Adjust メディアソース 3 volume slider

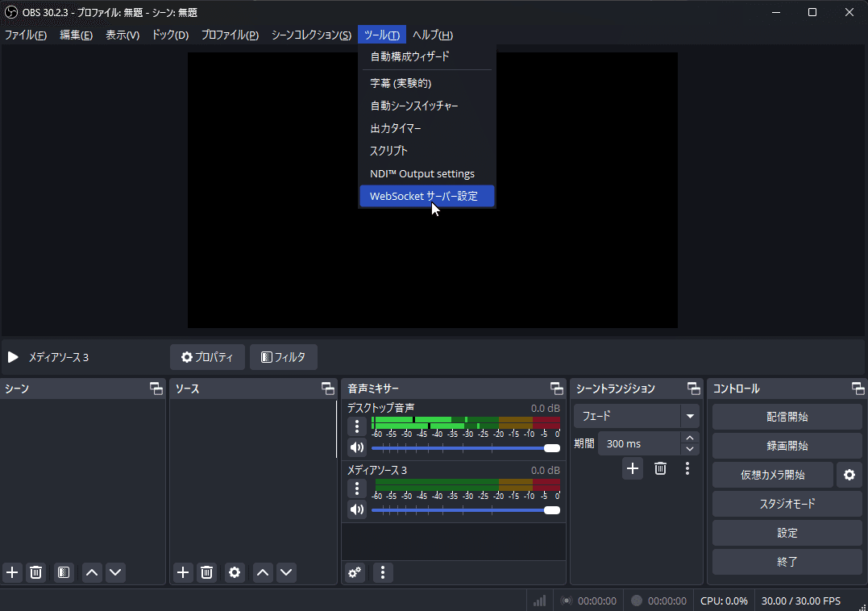tap(466, 509)
